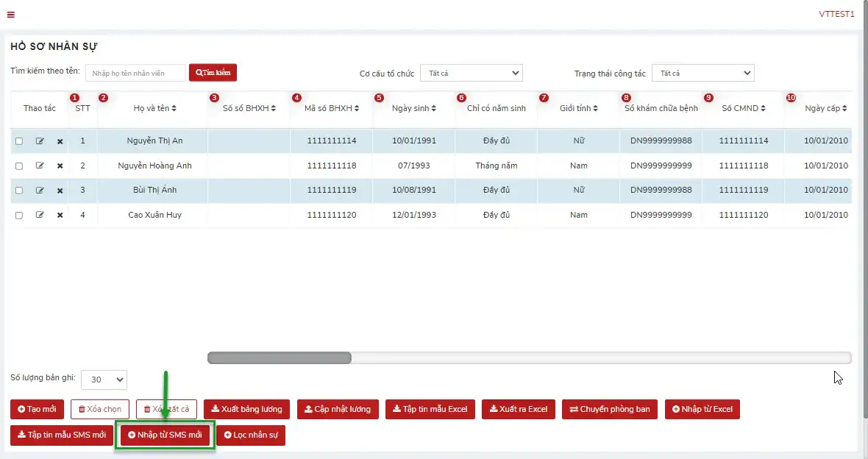Focus the employee name search field
The height and width of the screenshot is (459, 868).
pos(135,73)
